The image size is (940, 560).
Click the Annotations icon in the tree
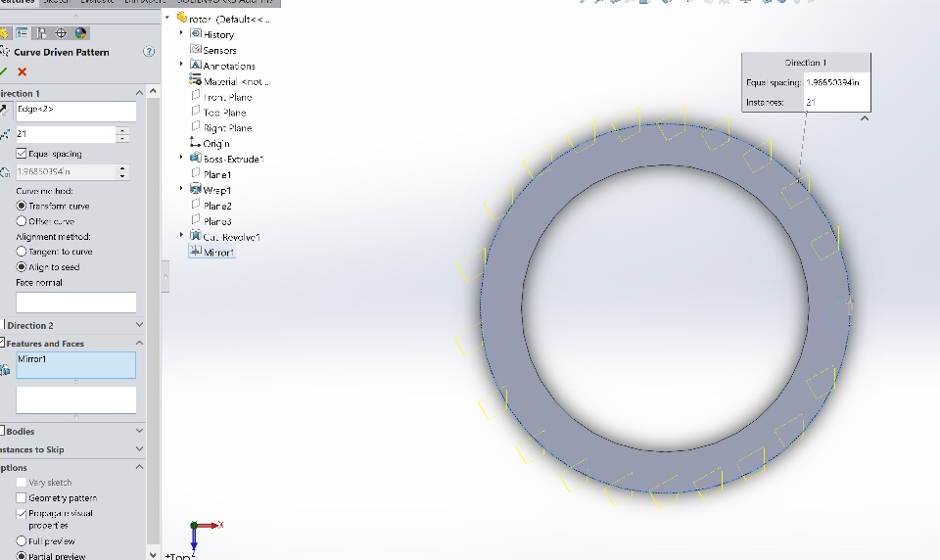[x=196, y=65]
